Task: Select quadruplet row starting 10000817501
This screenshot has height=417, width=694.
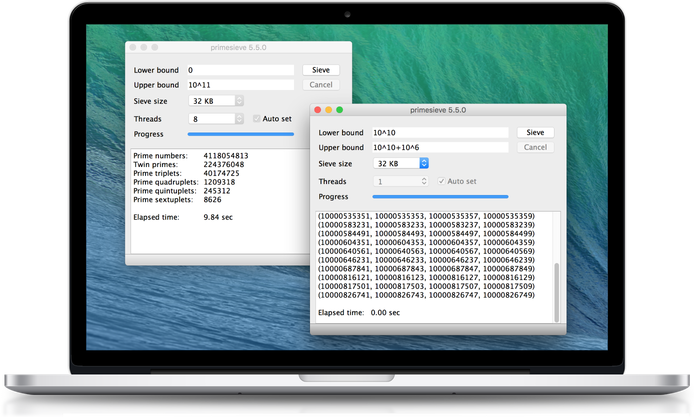Action: [427, 286]
